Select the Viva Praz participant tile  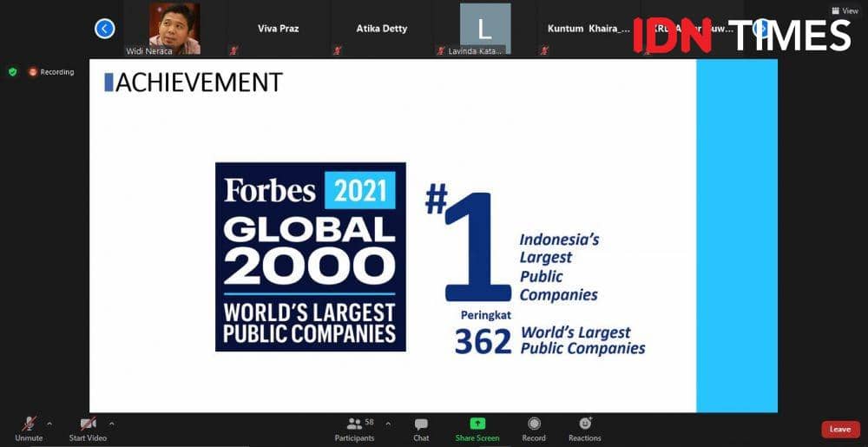[x=278, y=29]
